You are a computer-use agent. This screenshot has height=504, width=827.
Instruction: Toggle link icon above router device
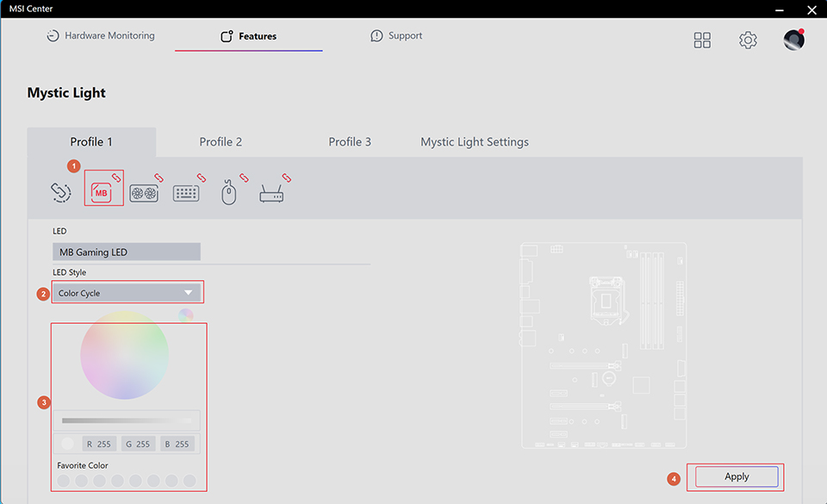286,177
